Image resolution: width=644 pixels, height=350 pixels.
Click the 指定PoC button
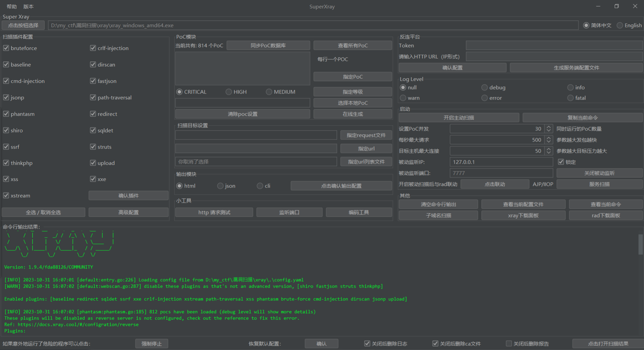pos(353,77)
